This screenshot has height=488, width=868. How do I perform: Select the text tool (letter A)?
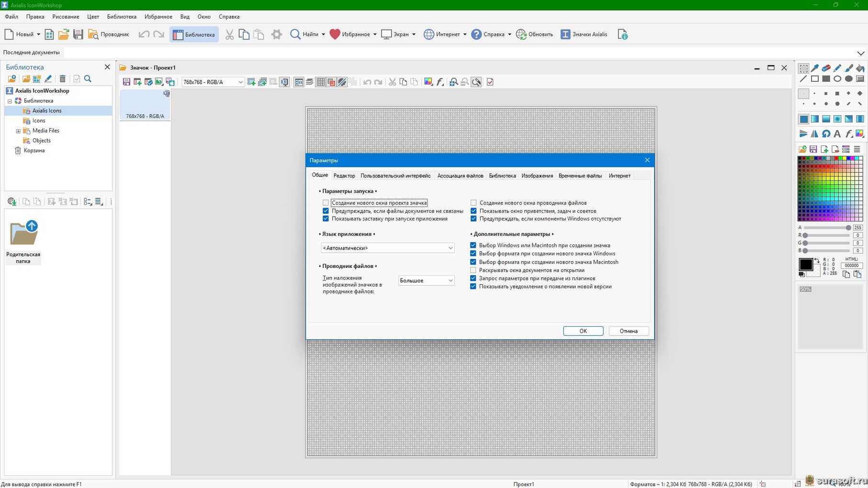pyautogui.click(x=837, y=134)
